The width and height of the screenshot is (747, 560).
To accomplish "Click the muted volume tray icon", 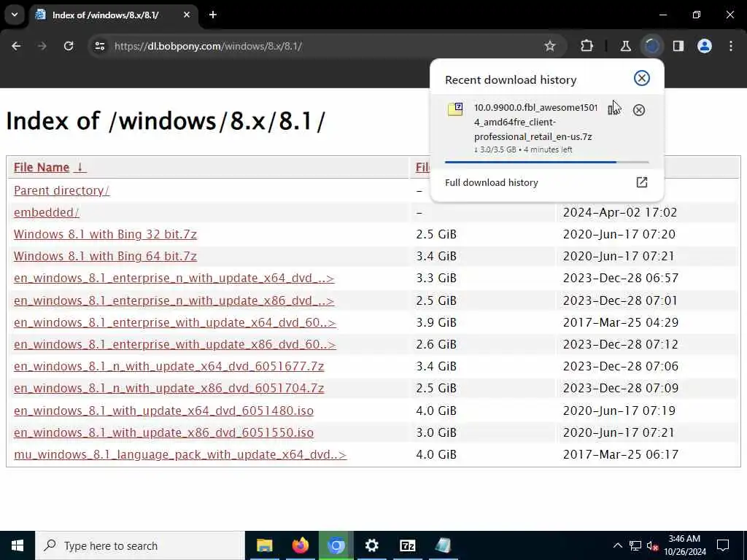I will pyautogui.click(x=653, y=545).
